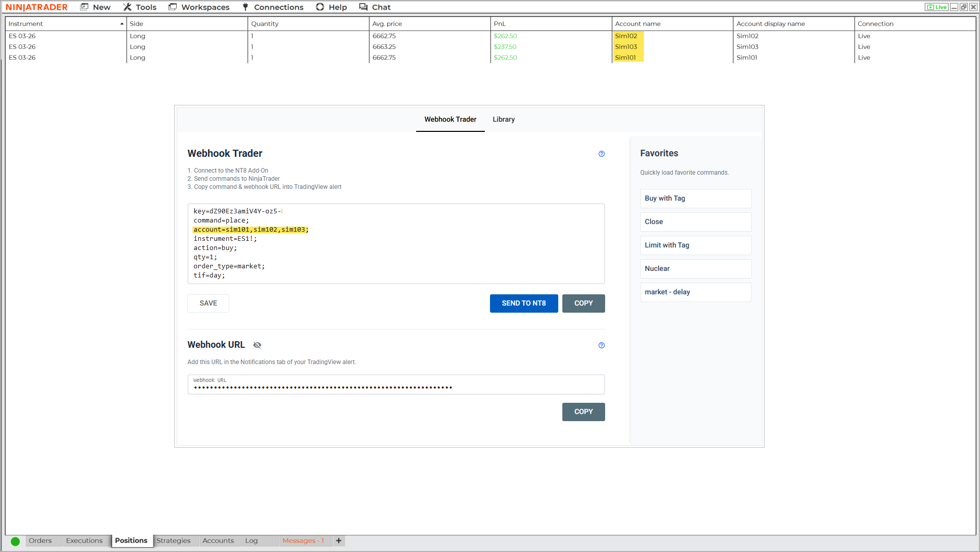The image size is (980, 552).
Task: Click the SAVE button
Action: [x=208, y=303]
